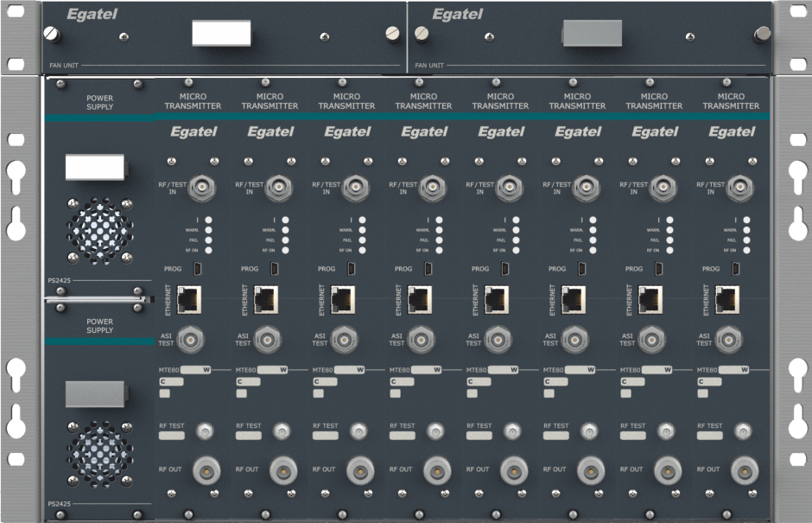812x523 pixels.
Task: Click the C channel label on the seventh micro transmitter
Action: point(633,382)
